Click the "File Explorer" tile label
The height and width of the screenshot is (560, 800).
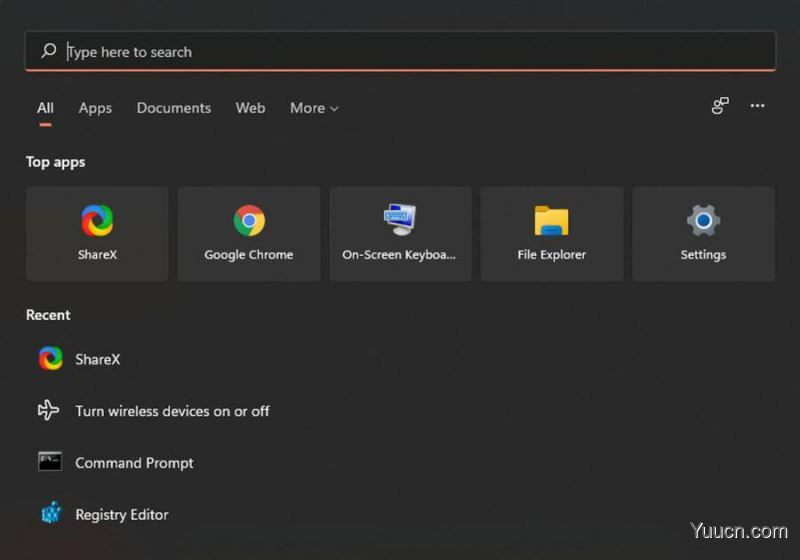pyautogui.click(x=552, y=254)
